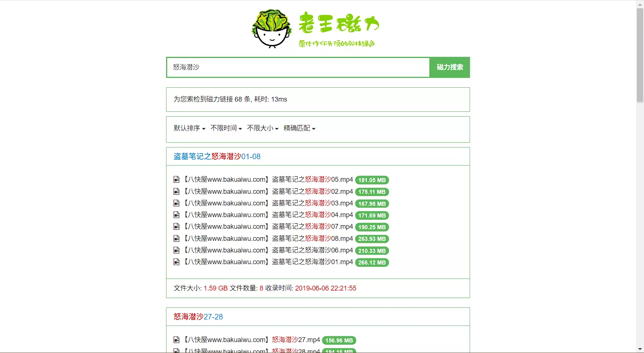Click the video file icon beside 怒海潜沙03.mp4

pyautogui.click(x=176, y=203)
